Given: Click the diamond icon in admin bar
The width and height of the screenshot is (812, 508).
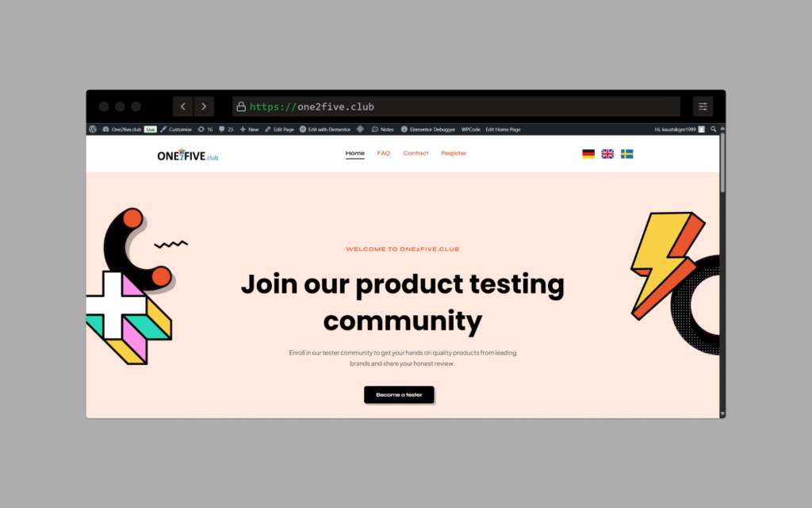Looking at the screenshot, I should coord(361,129).
